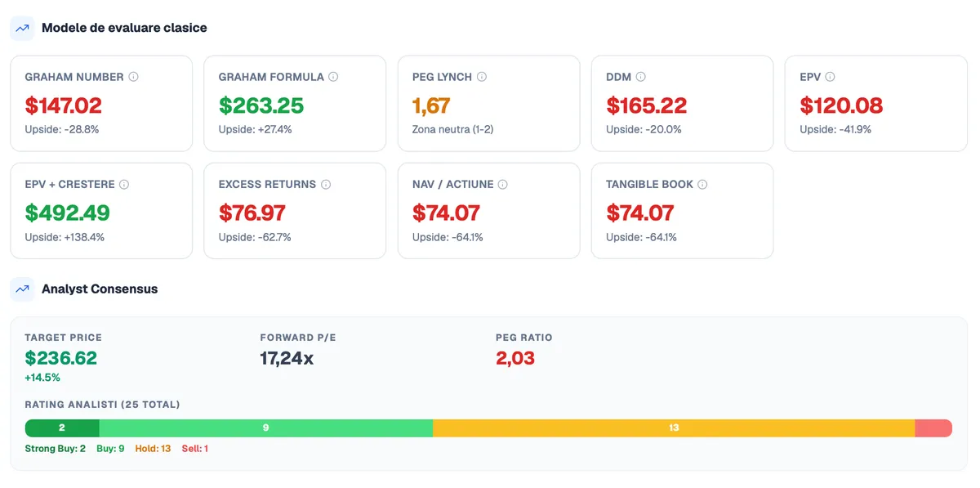Click 'Upside: -20.0%' in the DDM card
This screenshot has height=488, width=980.
[x=644, y=129]
